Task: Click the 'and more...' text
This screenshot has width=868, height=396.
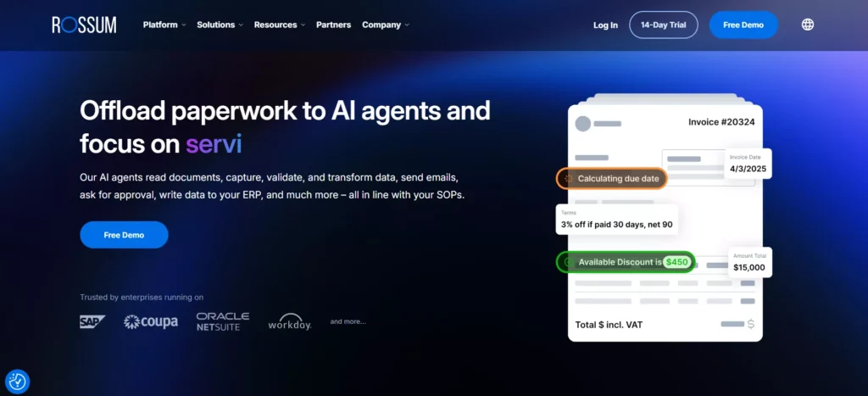Action: [x=348, y=321]
